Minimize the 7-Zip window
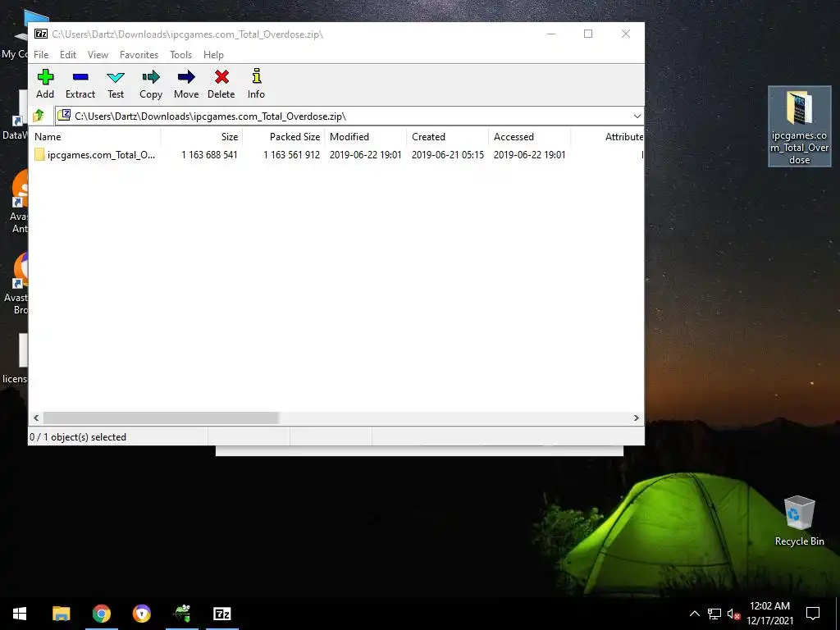 point(551,34)
